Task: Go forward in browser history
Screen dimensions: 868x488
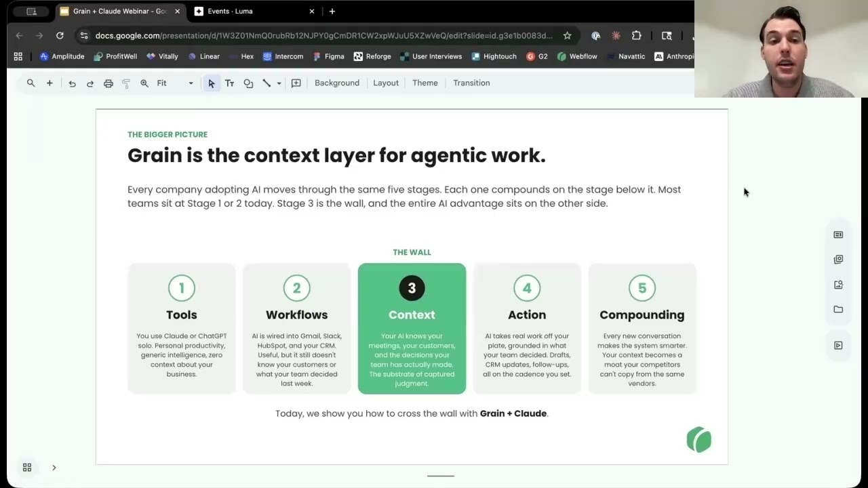Action: 39,35
